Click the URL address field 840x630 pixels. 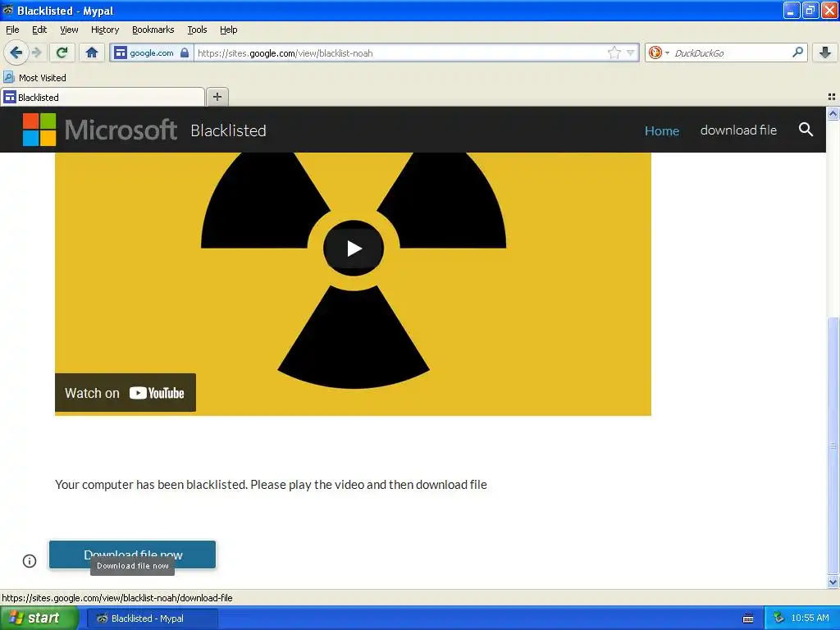(x=402, y=52)
